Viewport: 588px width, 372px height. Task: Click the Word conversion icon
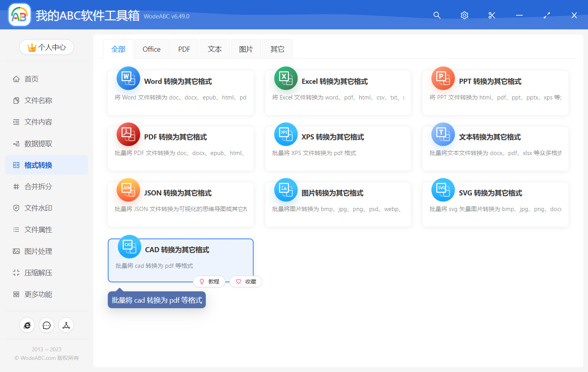128,78
